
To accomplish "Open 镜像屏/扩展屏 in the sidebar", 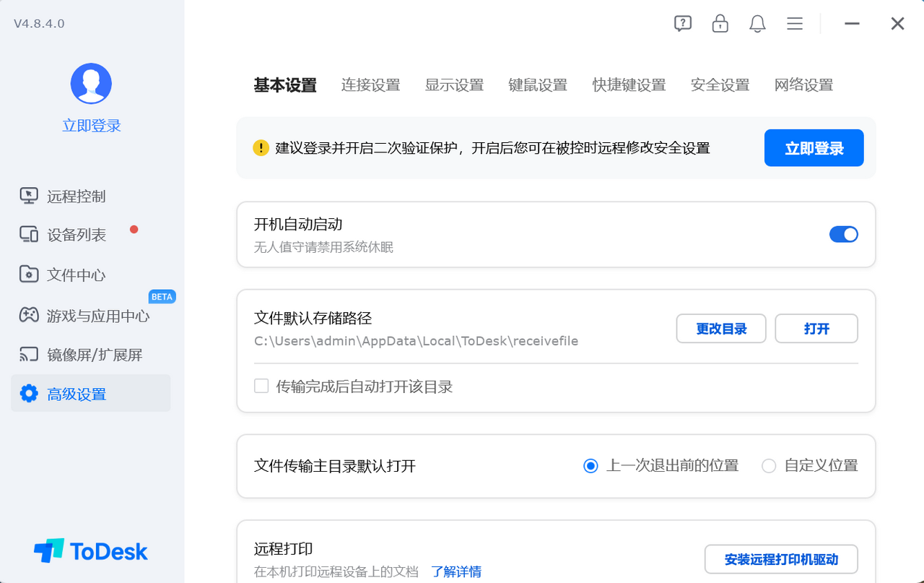I will pos(95,355).
